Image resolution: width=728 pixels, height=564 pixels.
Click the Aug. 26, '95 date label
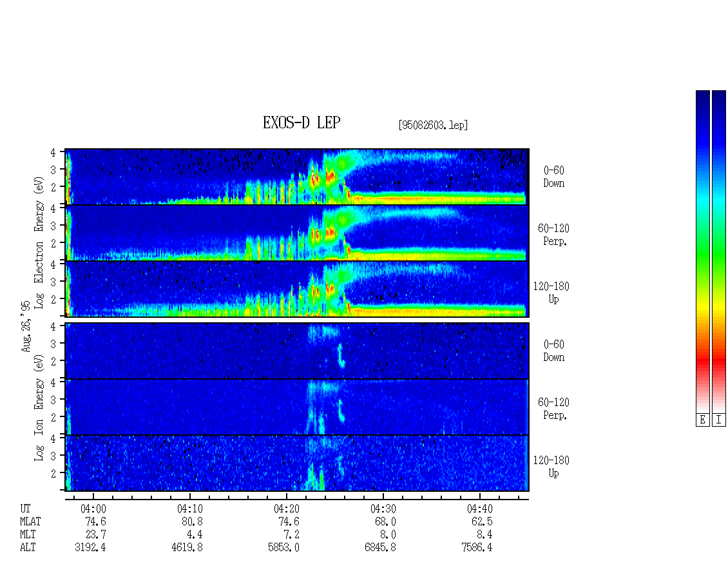[x=26, y=326]
